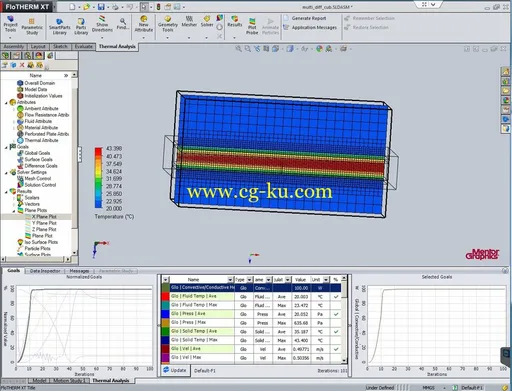Click the zoom to fit icon in view toolbar

238,49
